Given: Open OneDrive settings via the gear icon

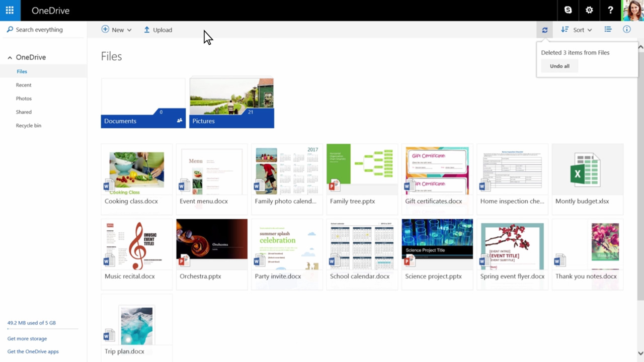Looking at the screenshot, I should (589, 10).
